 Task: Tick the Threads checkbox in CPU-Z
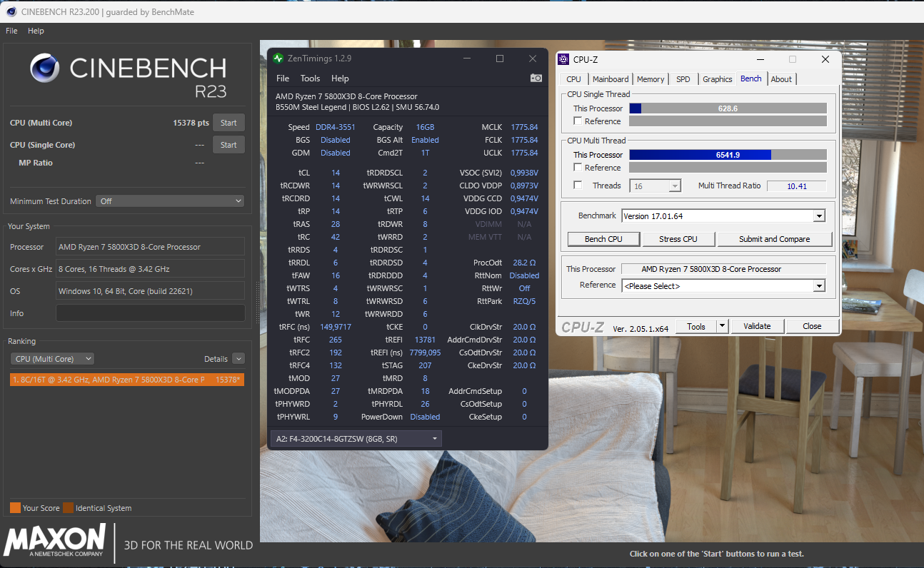(x=578, y=186)
